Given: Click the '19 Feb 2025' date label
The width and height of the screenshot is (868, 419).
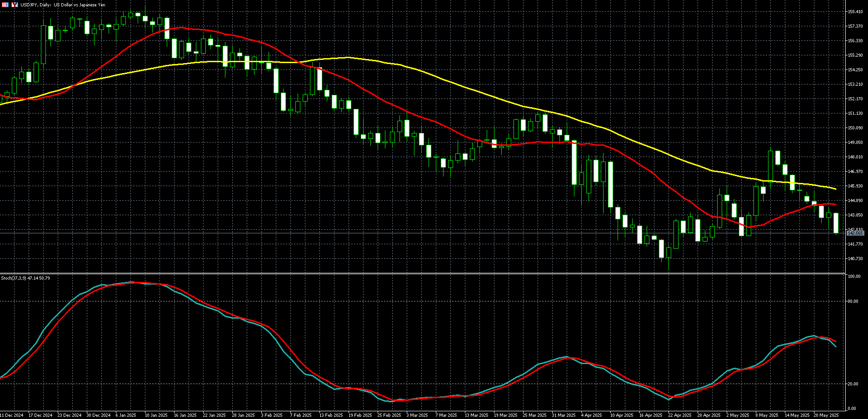Looking at the screenshot, I should (x=360, y=415).
